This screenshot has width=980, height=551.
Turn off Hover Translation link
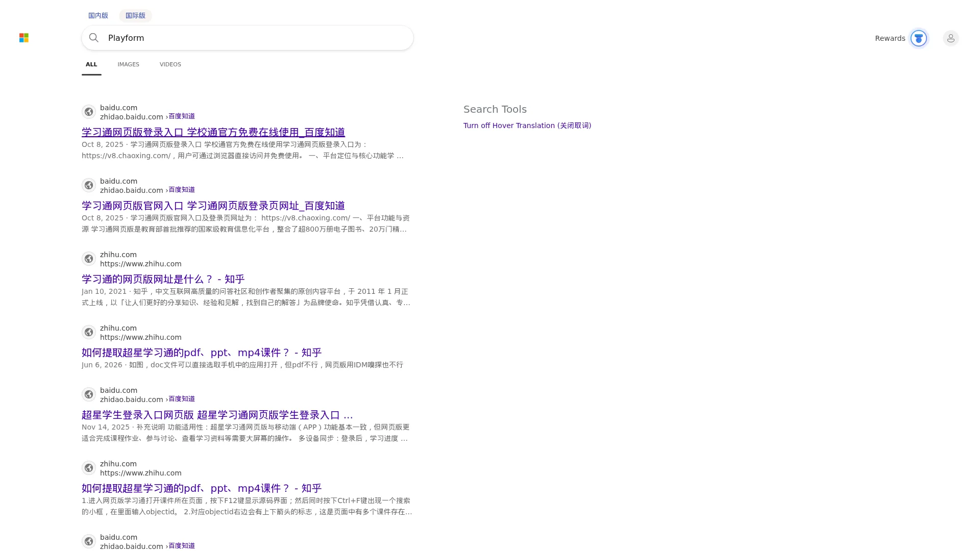tap(527, 126)
